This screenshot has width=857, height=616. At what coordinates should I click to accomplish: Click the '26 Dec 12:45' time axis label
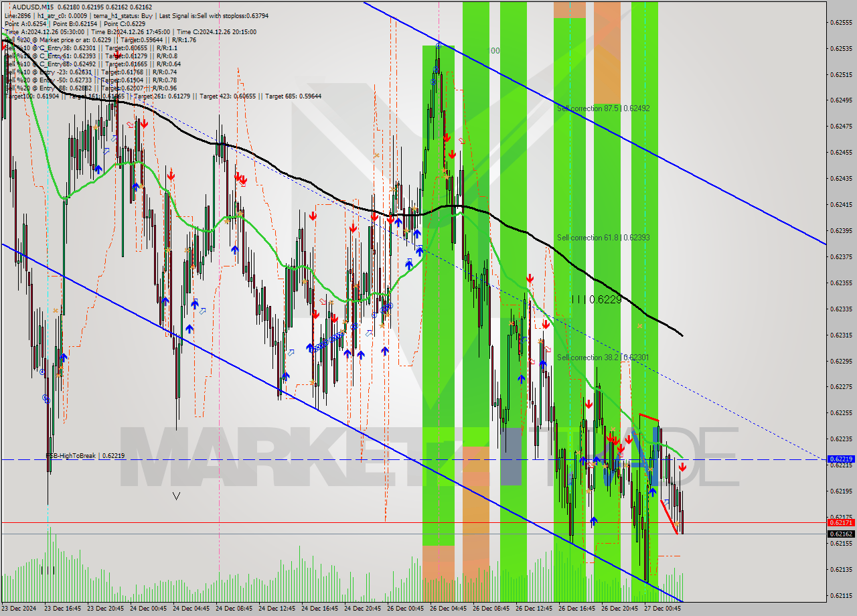(534, 609)
